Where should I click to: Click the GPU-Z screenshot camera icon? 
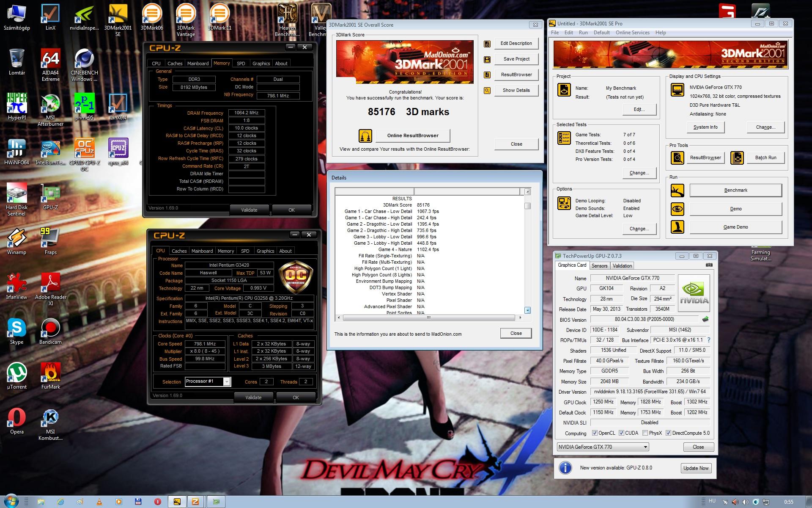(x=709, y=265)
